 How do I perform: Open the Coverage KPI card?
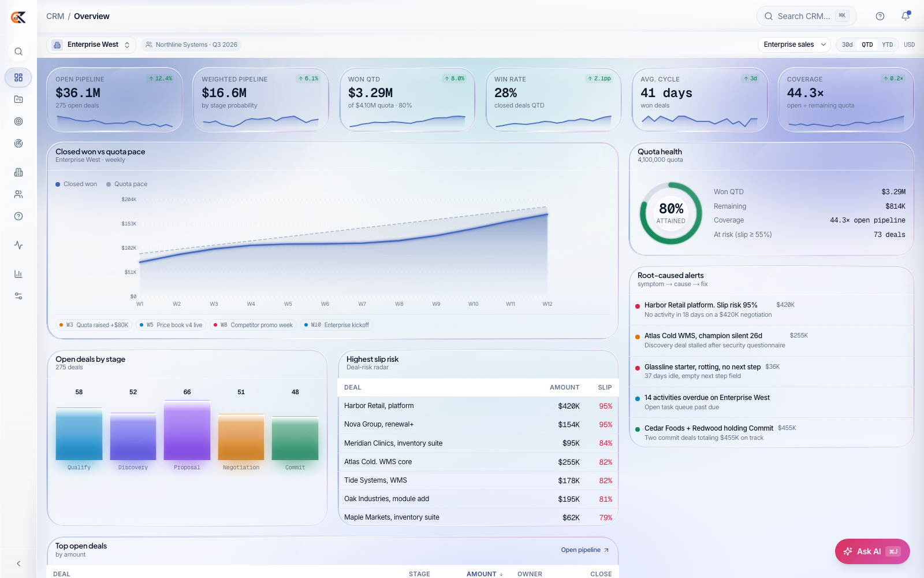pyautogui.click(x=846, y=100)
